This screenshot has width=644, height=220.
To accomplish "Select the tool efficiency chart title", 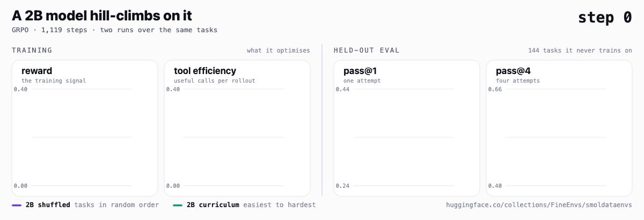I will (x=205, y=71).
